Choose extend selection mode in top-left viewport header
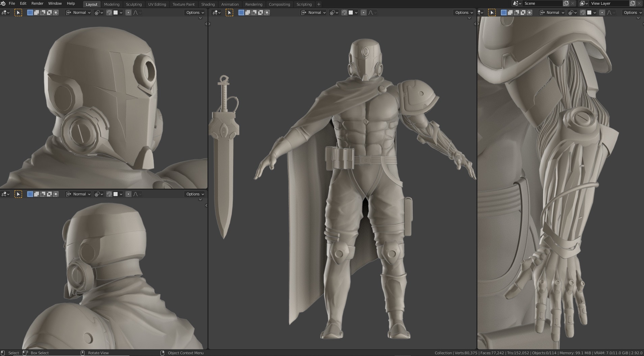Image resolution: width=644 pixels, height=356 pixels. (36, 13)
